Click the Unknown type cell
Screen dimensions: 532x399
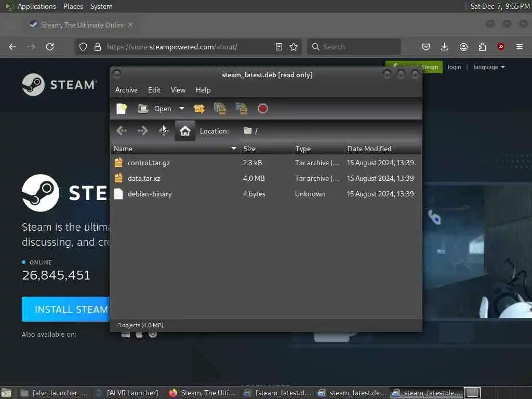pos(310,194)
